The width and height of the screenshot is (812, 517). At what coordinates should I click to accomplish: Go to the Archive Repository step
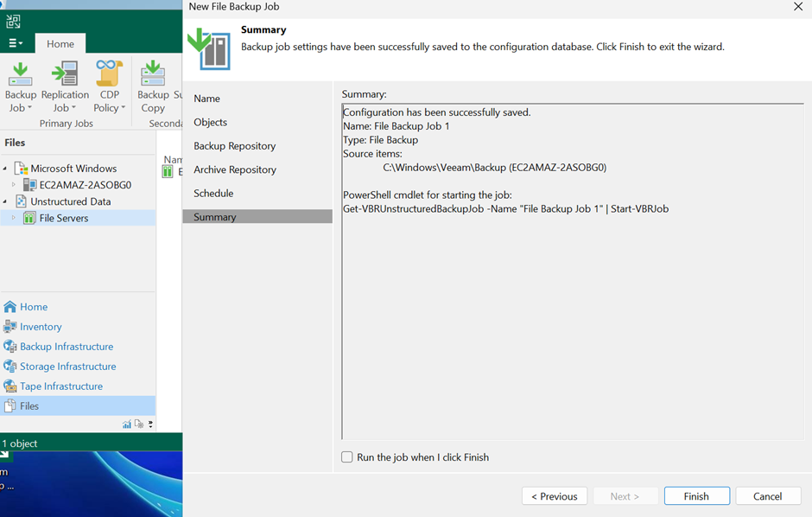coord(235,170)
